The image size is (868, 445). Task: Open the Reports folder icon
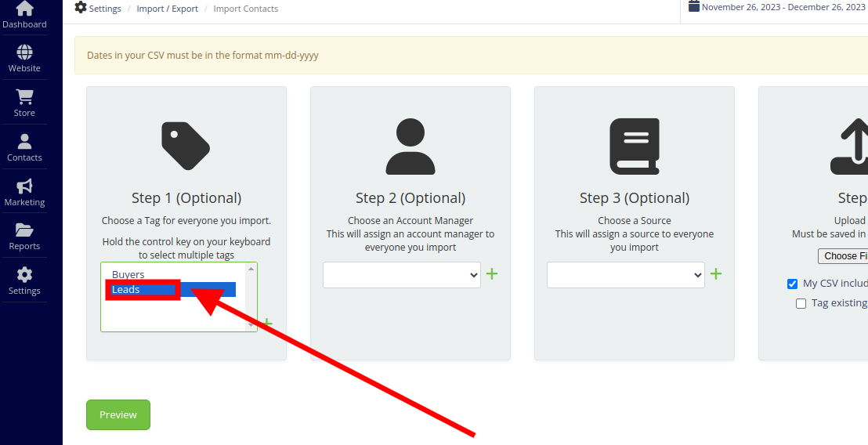click(x=24, y=230)
